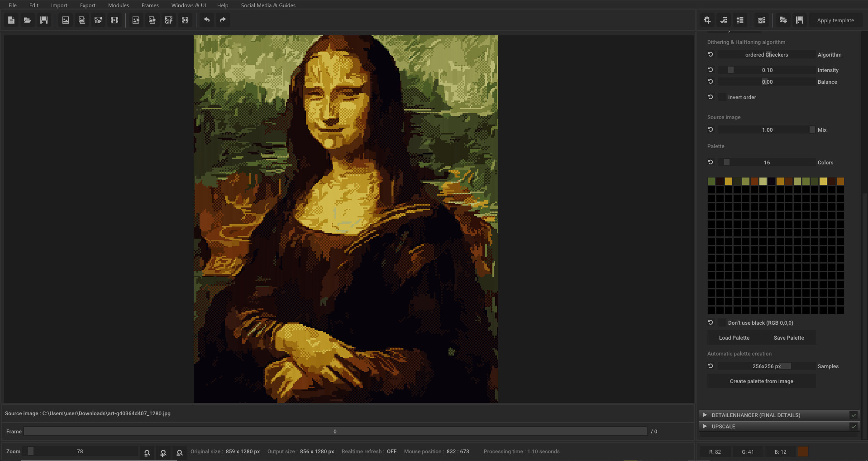Enable Don't use black (RGB 0,0,0)

[x=722, y=322]
